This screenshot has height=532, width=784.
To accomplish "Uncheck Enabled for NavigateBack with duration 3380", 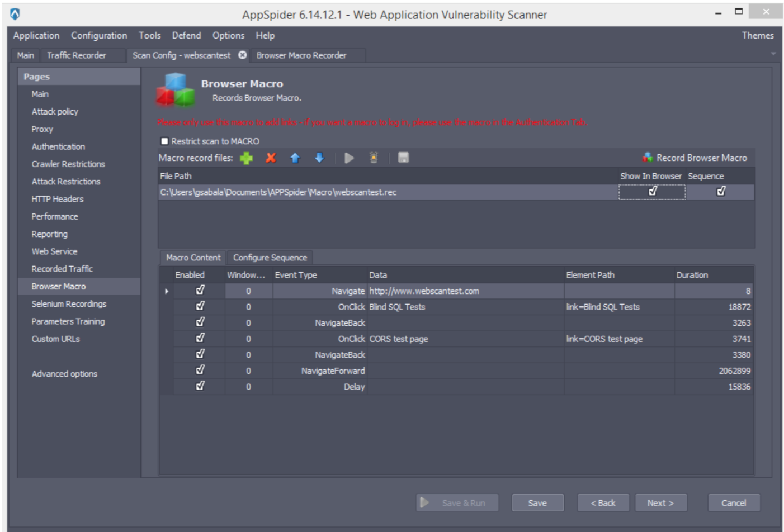I will 200,354.
